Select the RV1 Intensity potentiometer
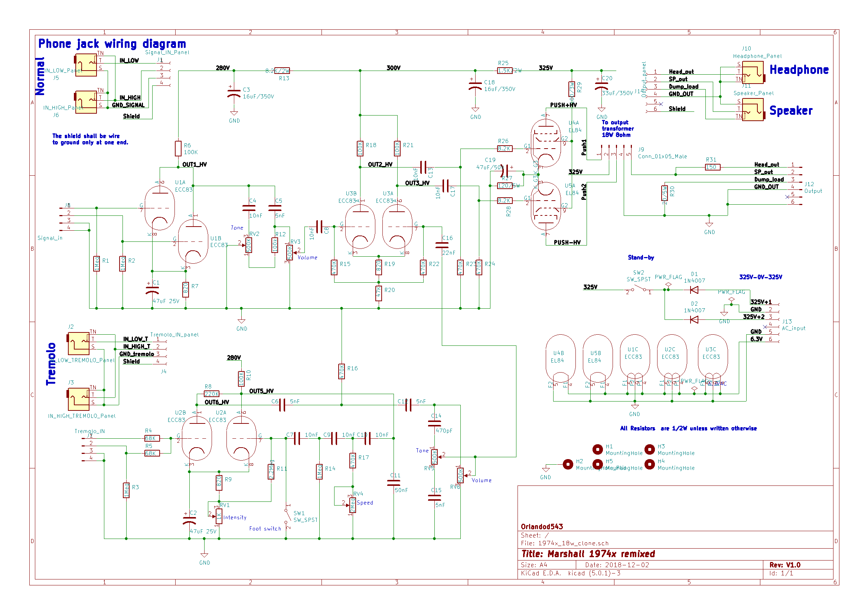 (x=218, y=516)
